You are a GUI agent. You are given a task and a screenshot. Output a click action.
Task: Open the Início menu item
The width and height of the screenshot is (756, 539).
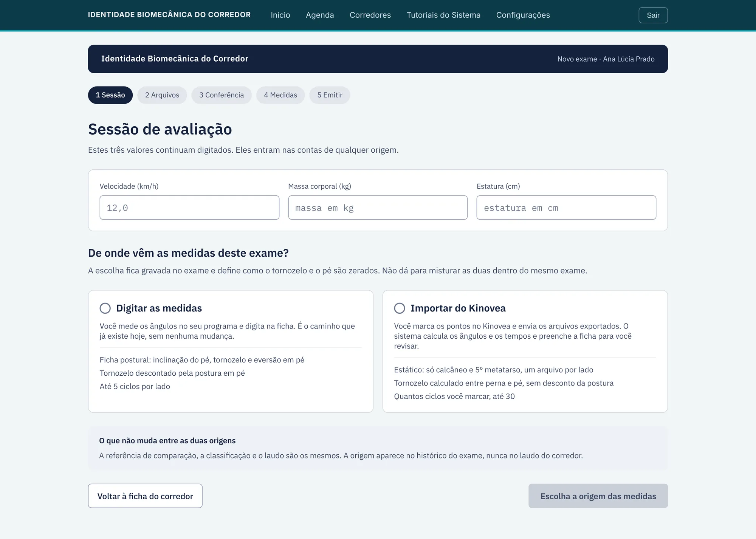tap(280, 15)
